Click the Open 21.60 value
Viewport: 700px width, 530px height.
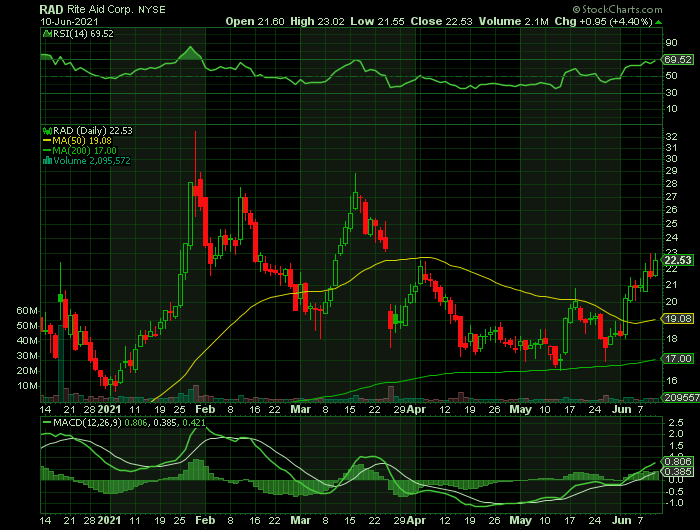(x=254, y=21)
